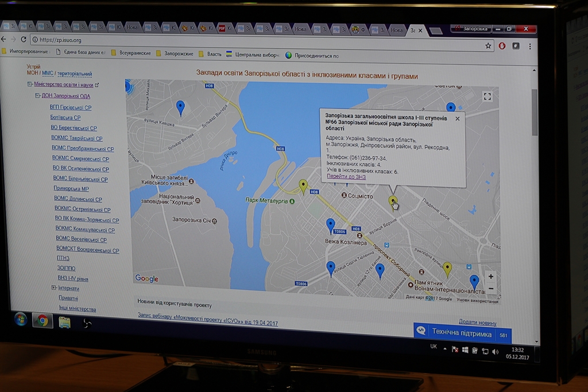588x392 pixels.
Task: Select ВГП Гірсівської СР in the tree
Action: click(71, 107)
